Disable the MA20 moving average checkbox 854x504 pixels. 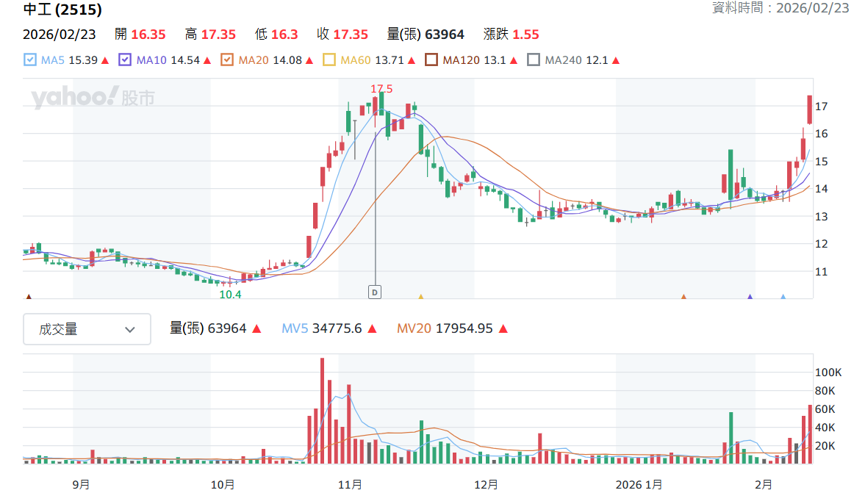227,60
